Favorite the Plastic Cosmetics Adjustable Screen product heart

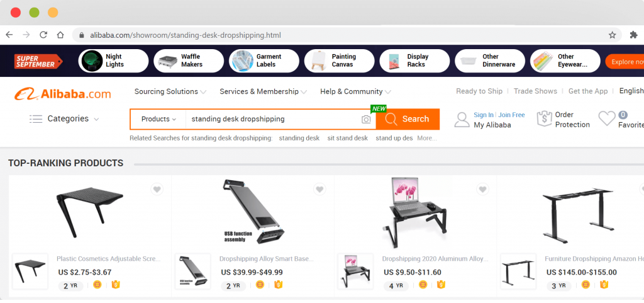click(x=157, y=189)
